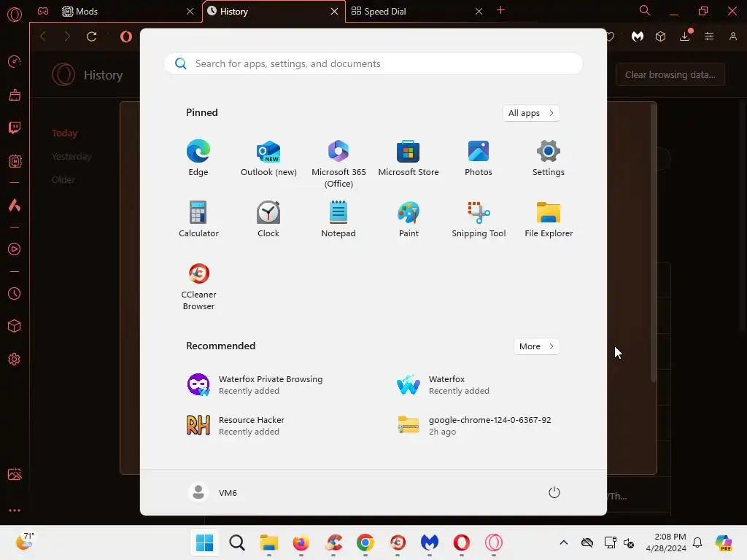Image resolution: width=747 pixels, height=560 pixels.
Task: Click the Malwarebytes extension icon in Opera
Action: pos(638,36)
